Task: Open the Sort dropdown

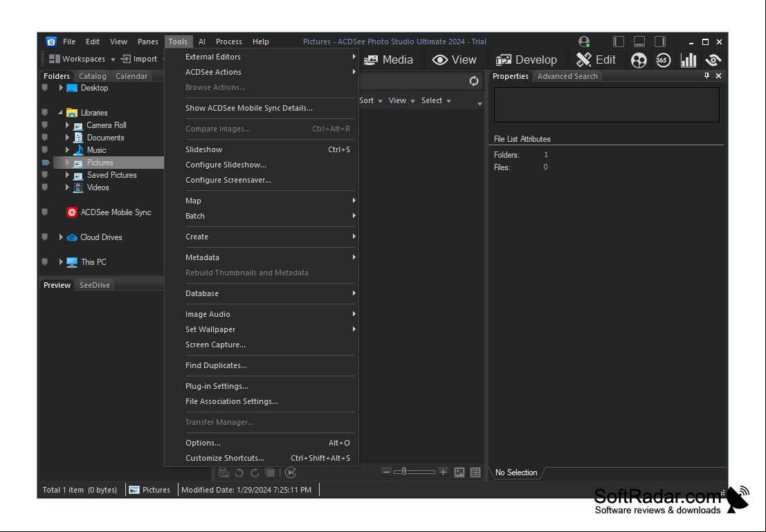Action: [371, 100]
